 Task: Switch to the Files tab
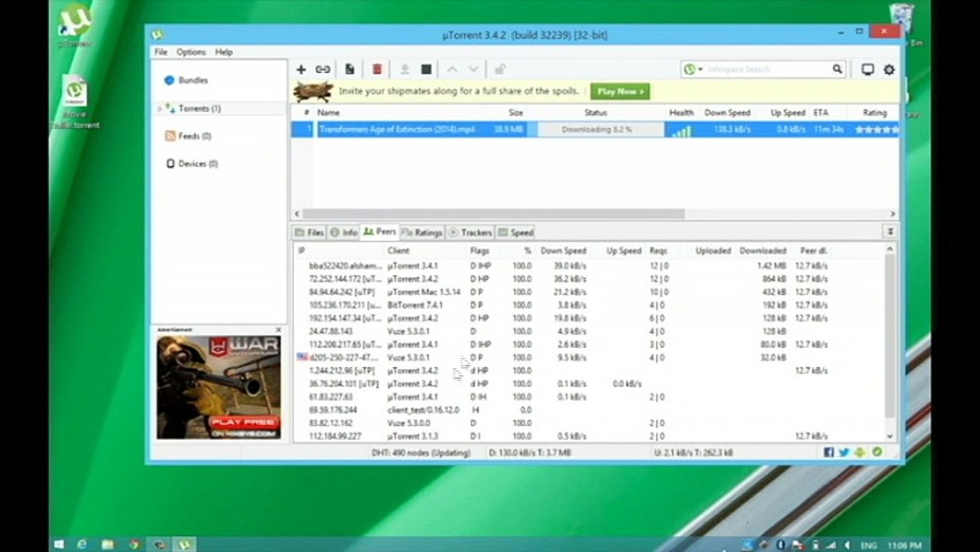310,232
